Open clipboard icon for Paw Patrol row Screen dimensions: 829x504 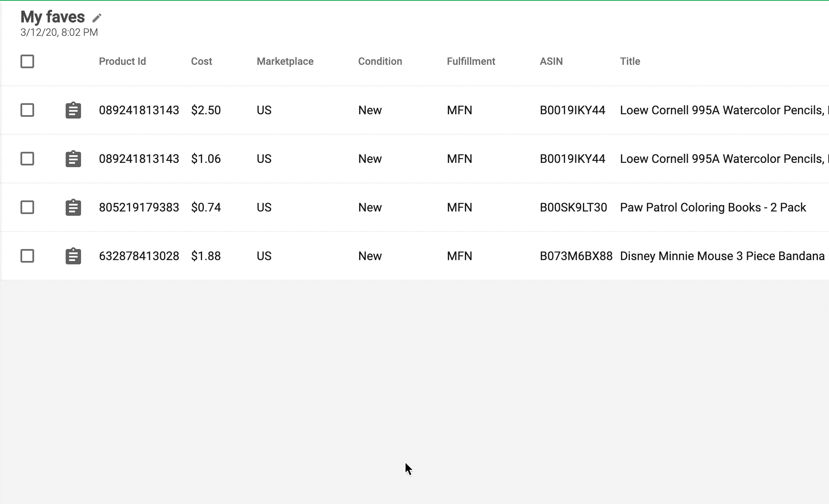tap(73, 208)
